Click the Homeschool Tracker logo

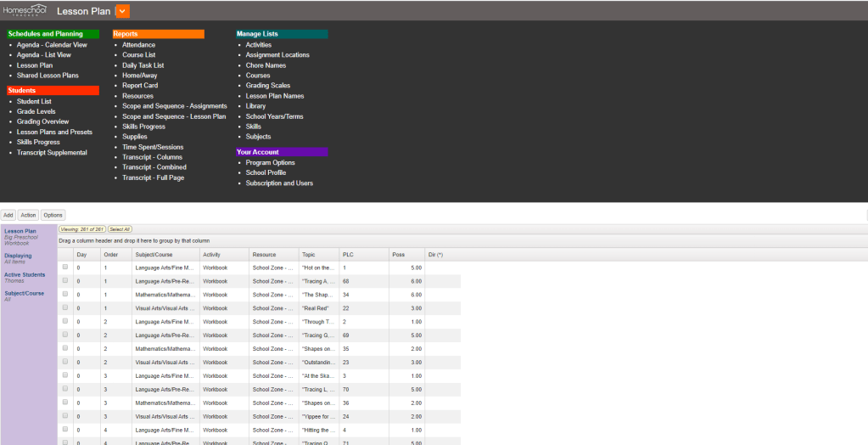pyautogui.click(x=25, y=10)
